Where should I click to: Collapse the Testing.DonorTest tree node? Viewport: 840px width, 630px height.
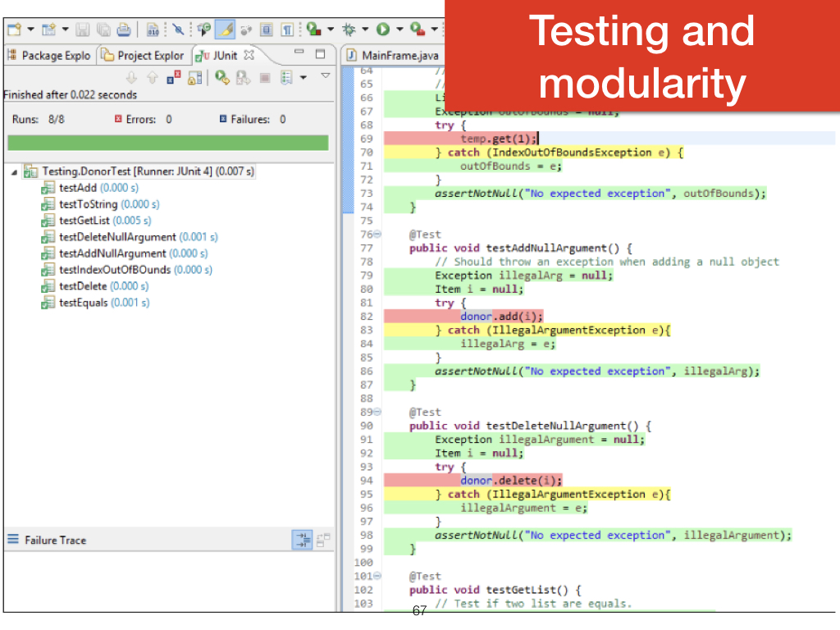pos(15,172)
